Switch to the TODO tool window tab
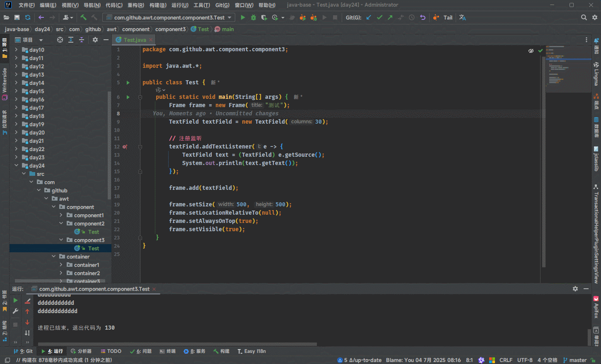This screenshot has width=601, height=364. 111,351
